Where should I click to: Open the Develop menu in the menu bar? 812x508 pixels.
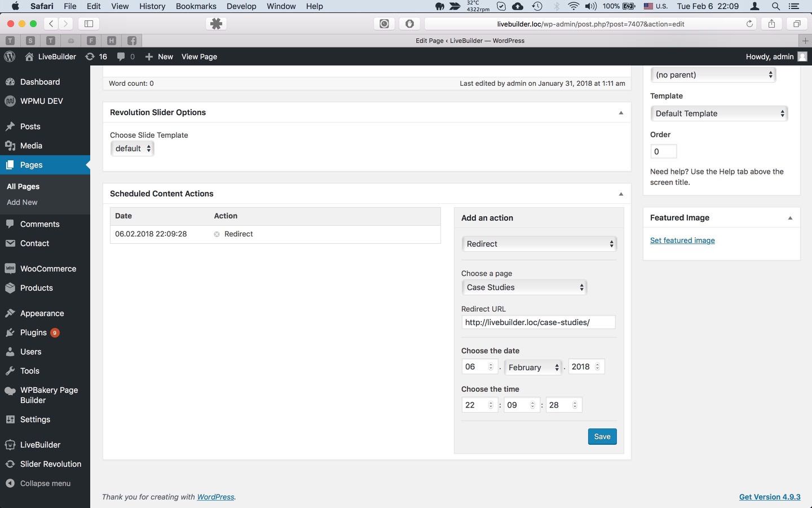tap(241, 6)
